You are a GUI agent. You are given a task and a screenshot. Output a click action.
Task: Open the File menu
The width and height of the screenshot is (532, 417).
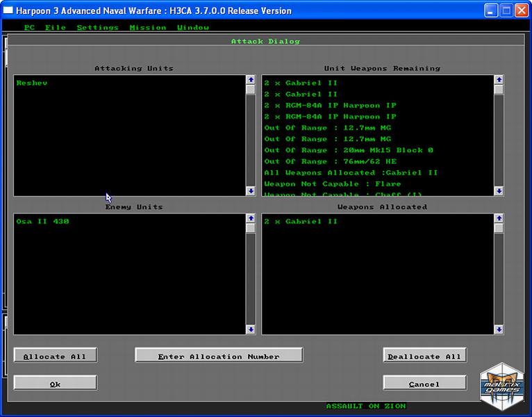[55, 28]
